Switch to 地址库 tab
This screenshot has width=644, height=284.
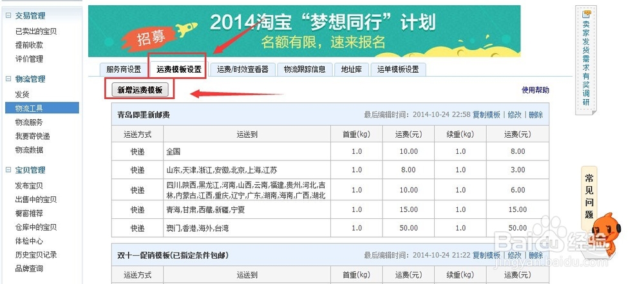(x=351, y=70)
